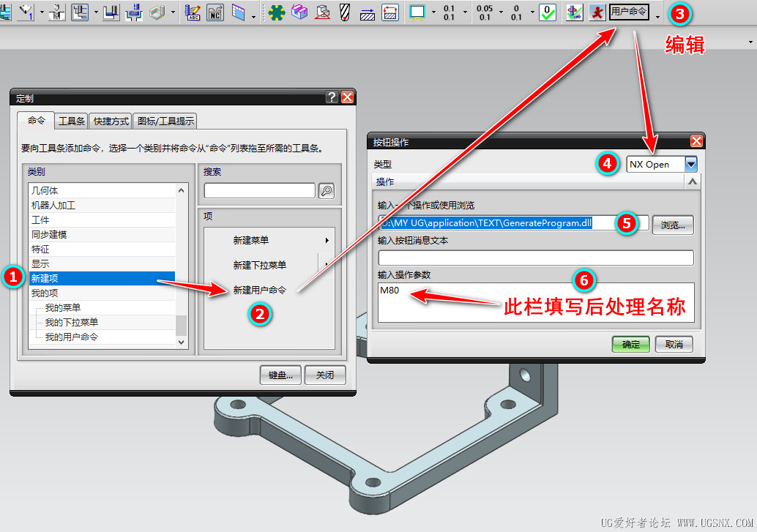Click the cube with red triangle base icon

coord(322,12)
